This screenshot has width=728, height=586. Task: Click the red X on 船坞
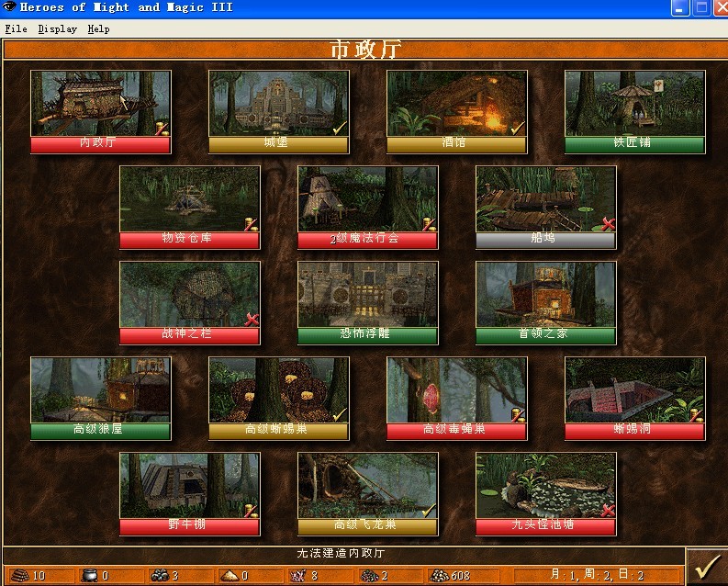tap(609, 224)
